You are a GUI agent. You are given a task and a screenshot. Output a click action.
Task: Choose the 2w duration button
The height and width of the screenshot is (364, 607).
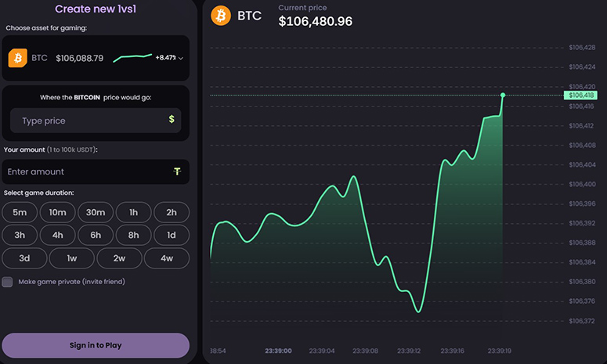118,258
